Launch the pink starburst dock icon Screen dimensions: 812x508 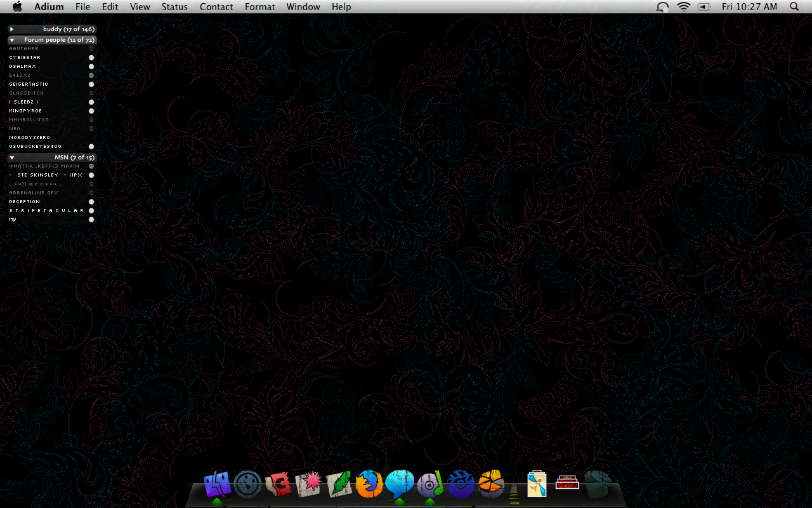click(x=308, y=485)
